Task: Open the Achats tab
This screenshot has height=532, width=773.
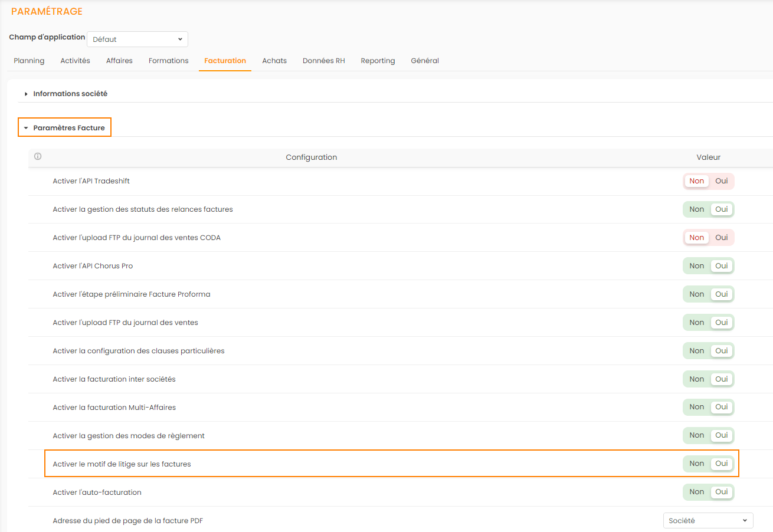Action: [274, 61]
